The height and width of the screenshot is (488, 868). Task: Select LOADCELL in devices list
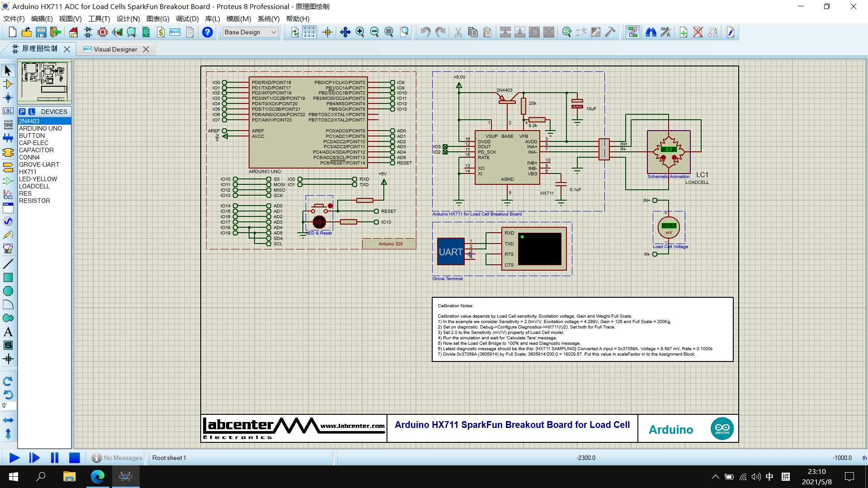(44, 186)
